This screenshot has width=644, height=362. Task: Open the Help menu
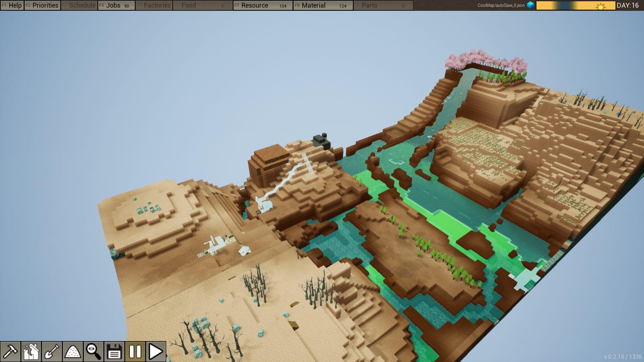(x=12, y=5)
